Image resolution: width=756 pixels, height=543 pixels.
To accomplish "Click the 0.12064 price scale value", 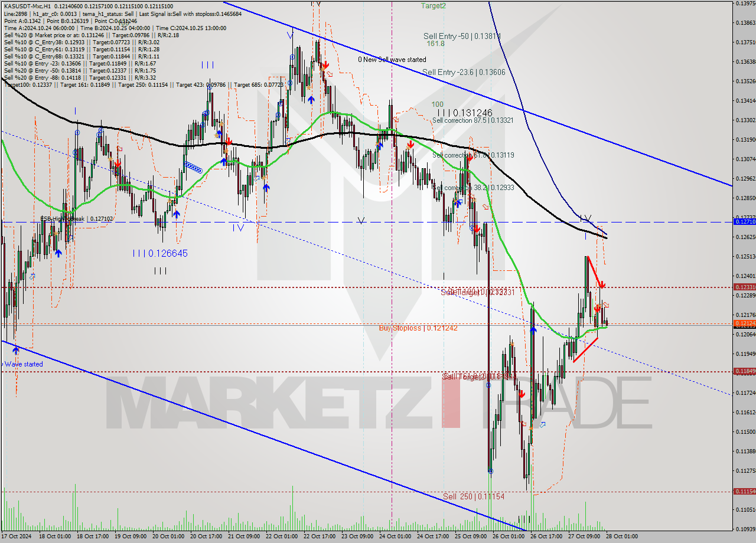I will pos(745,335).
